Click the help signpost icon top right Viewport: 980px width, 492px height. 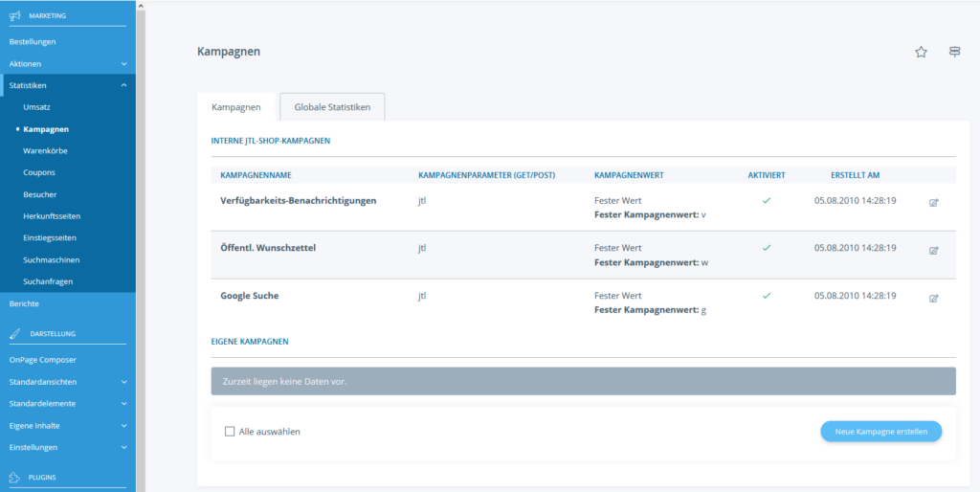954,52
